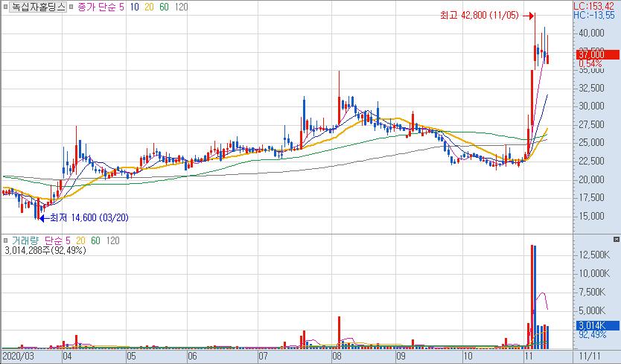This screenshot has height=364, width=621.
Task: Click the 종가 단순 moving average label
Action: [x=97, y=7]
